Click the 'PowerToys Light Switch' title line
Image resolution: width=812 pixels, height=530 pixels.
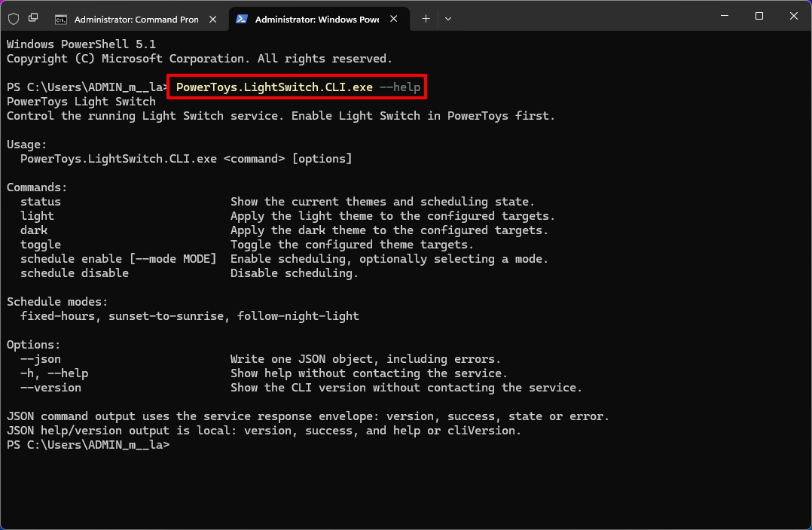pos(81,102)
